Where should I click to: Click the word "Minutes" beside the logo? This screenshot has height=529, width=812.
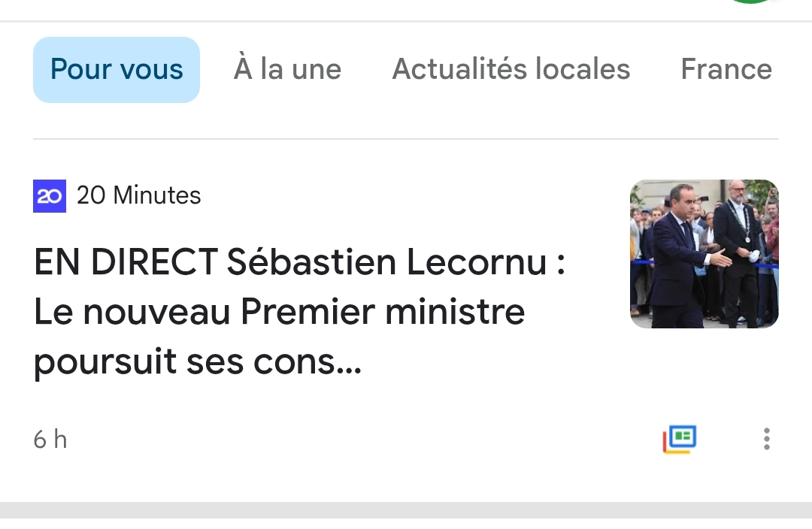coord(156,196)
